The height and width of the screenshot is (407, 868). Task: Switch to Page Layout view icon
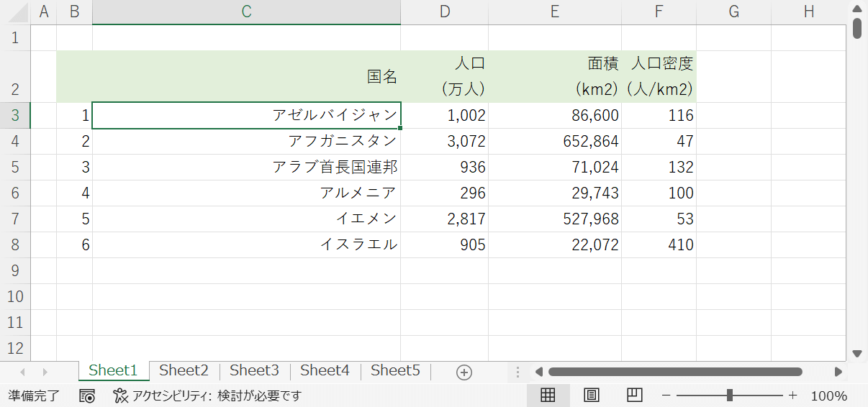(591, 395)
